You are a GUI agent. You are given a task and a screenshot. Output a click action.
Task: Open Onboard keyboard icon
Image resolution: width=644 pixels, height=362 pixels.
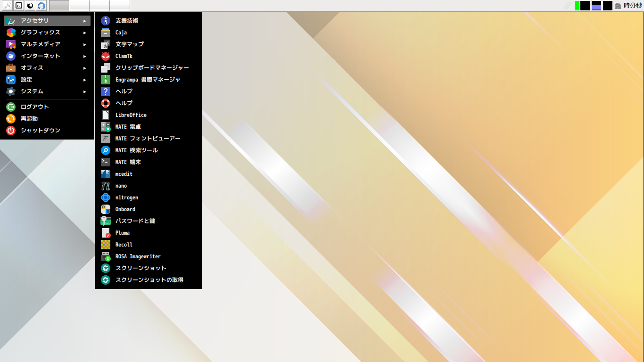pyautogui.click(x=106, y=209)
